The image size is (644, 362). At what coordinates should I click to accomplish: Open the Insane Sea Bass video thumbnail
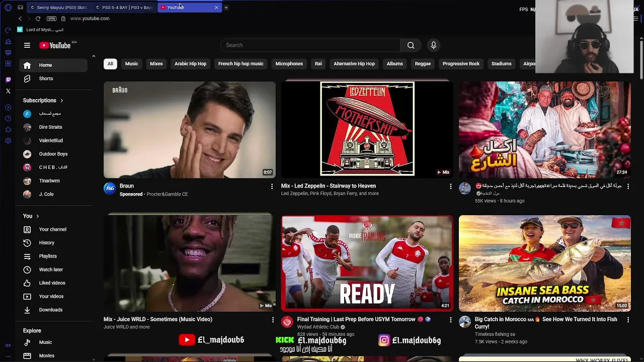(544, 263)
